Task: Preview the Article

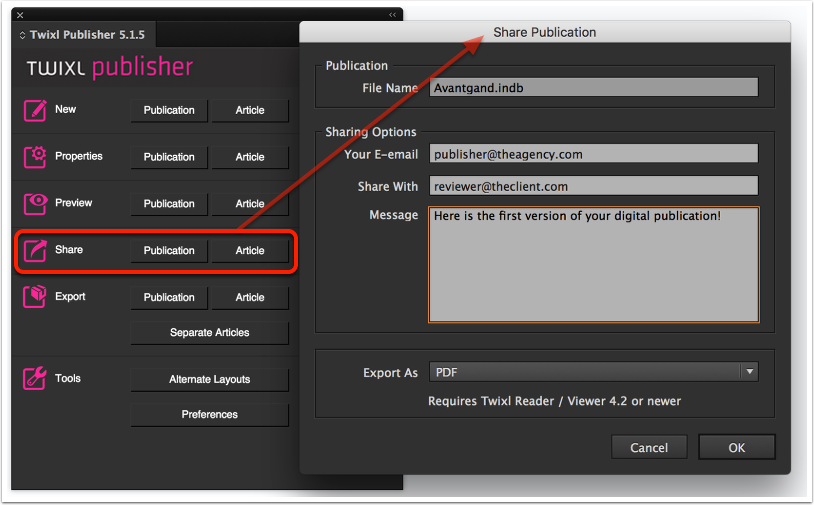Action: [x=250, y=204]
